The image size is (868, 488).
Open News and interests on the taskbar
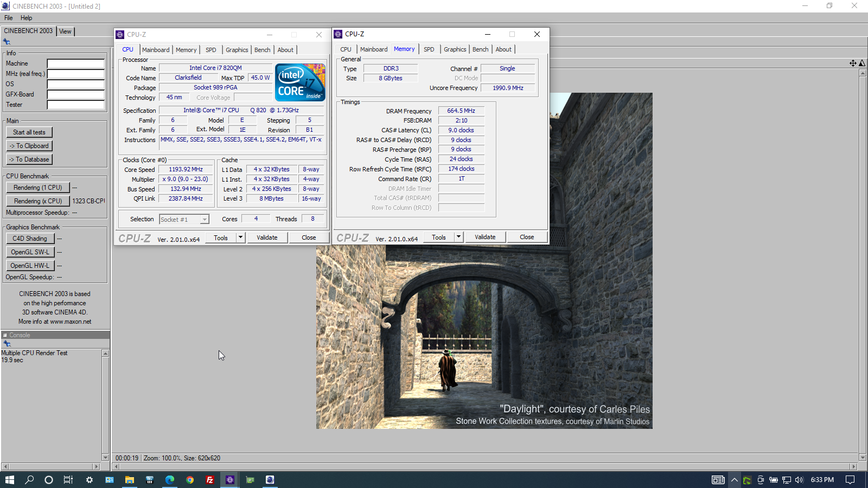[x=718, y=480]
